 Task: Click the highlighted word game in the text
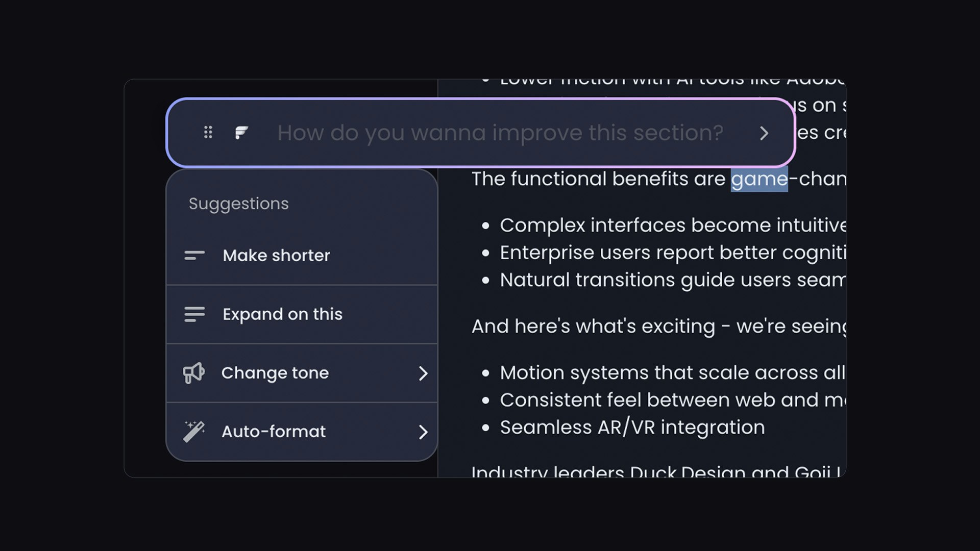pyautogui.click(x=759, y=179)
